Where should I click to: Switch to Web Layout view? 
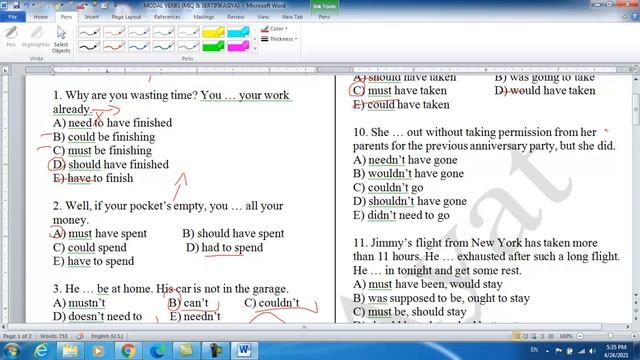click(534, 336)
